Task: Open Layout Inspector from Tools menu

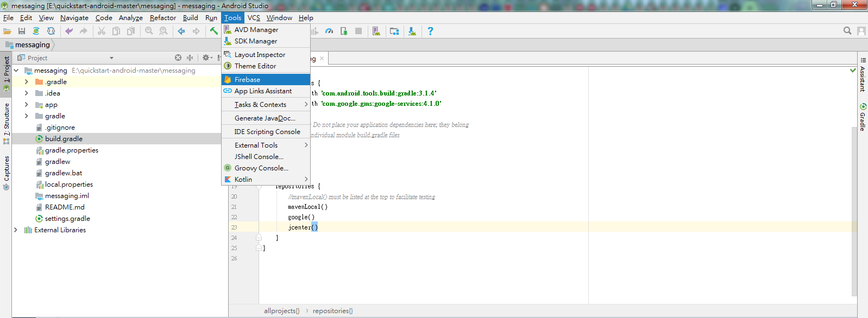Action: 266,55
